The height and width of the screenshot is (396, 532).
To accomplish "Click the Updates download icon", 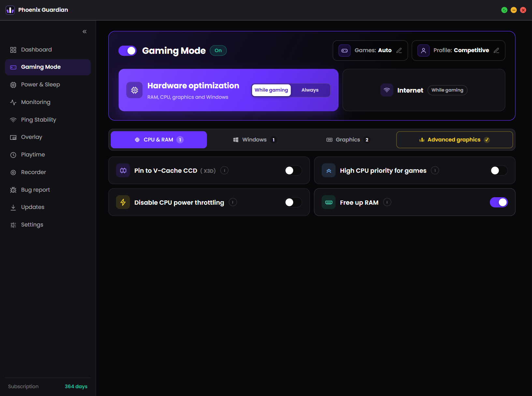I will [13, 207].
